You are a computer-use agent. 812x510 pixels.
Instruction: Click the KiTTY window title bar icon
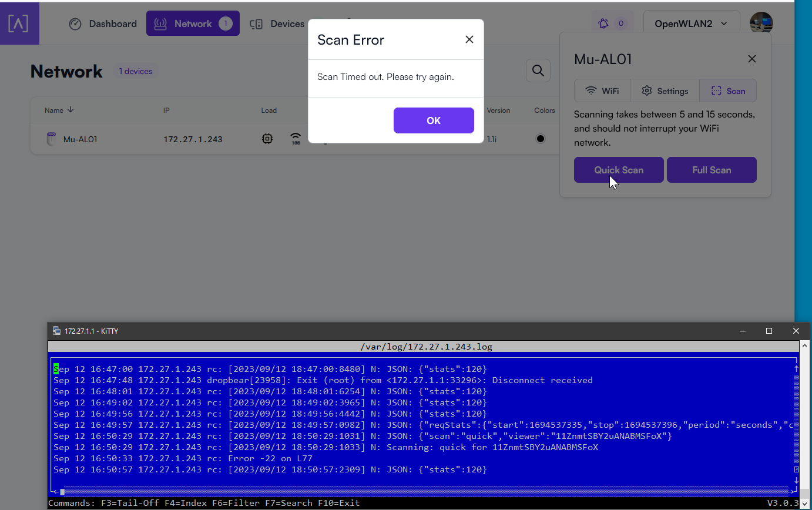click(x=56, y=331)
